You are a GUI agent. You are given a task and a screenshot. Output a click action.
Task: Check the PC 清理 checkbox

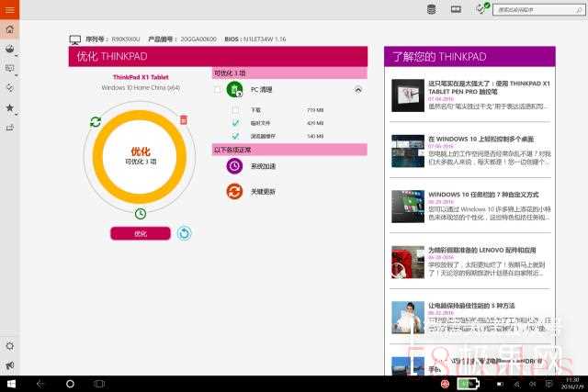click(x=217, y=90)
